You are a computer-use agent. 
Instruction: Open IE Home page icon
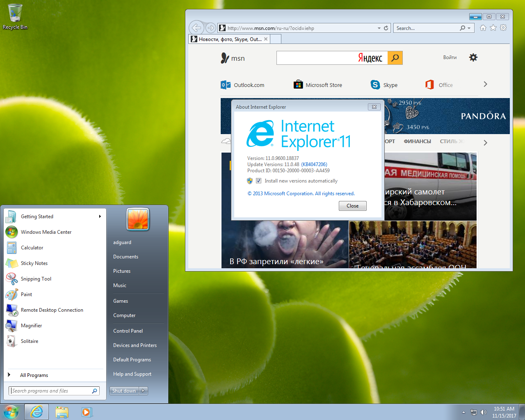click(x=483, y=28)
